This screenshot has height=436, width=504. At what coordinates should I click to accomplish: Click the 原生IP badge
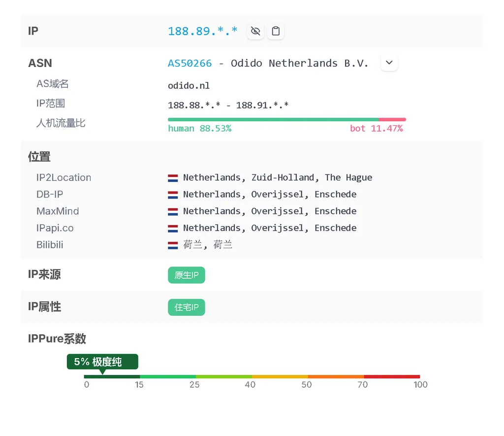(186, 275)
